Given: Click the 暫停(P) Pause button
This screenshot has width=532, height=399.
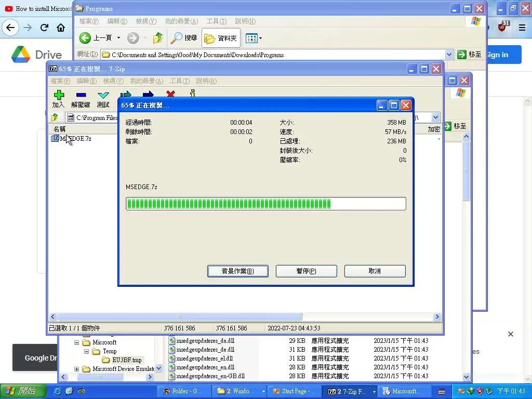Looking at the screenshot, I should coord(307,271).
